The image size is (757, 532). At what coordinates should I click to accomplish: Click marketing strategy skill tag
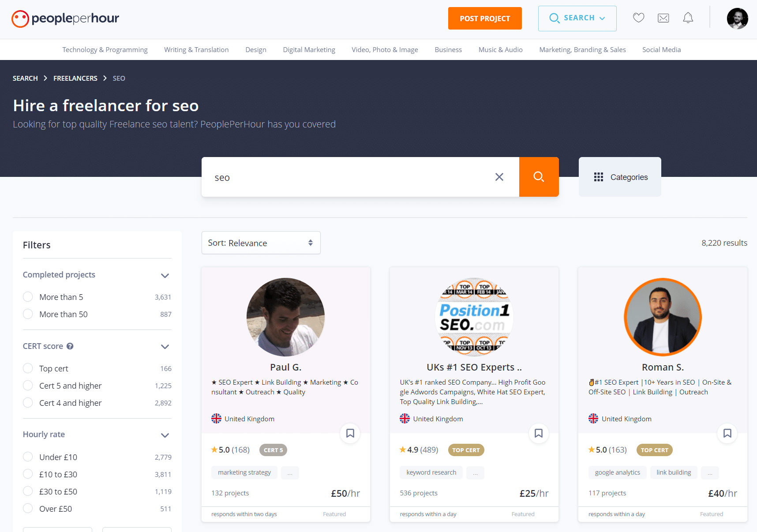click(x=244, y=472)
